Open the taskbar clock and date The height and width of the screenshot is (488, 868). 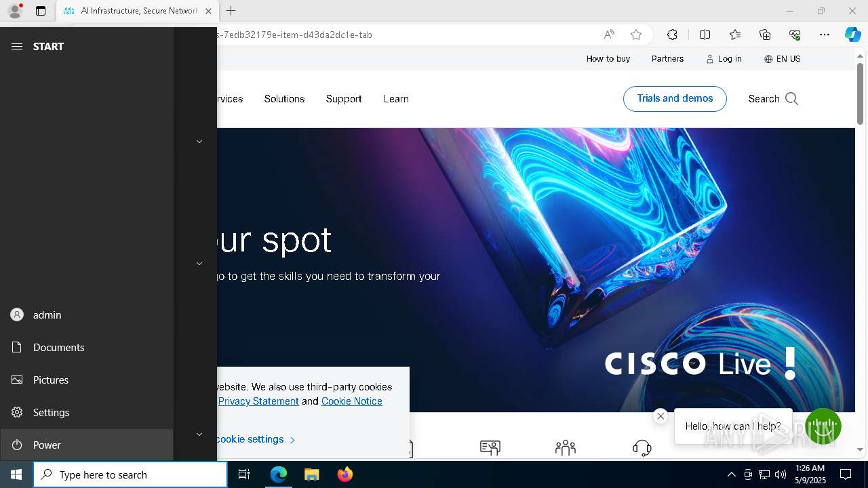[x=810, y=474]
